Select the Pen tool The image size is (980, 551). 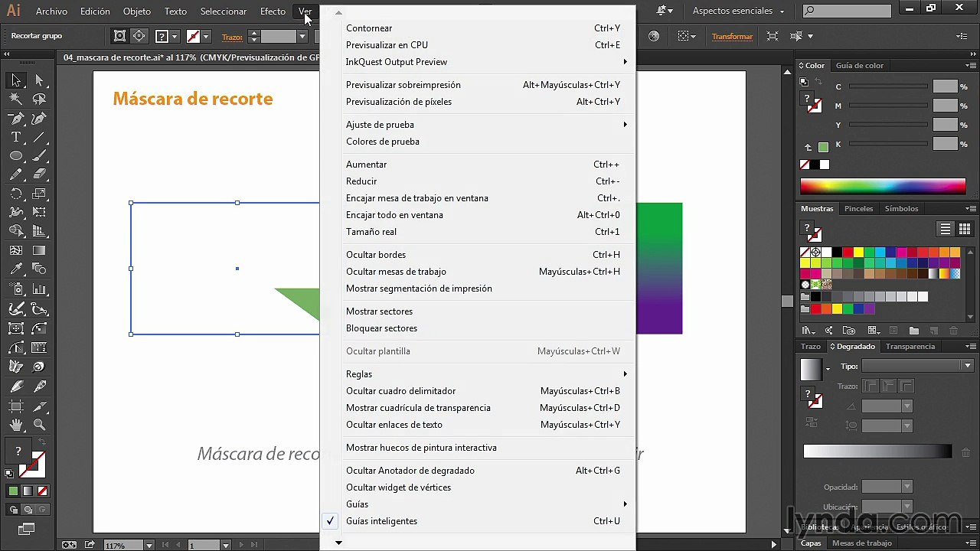(x=16, y=119)
